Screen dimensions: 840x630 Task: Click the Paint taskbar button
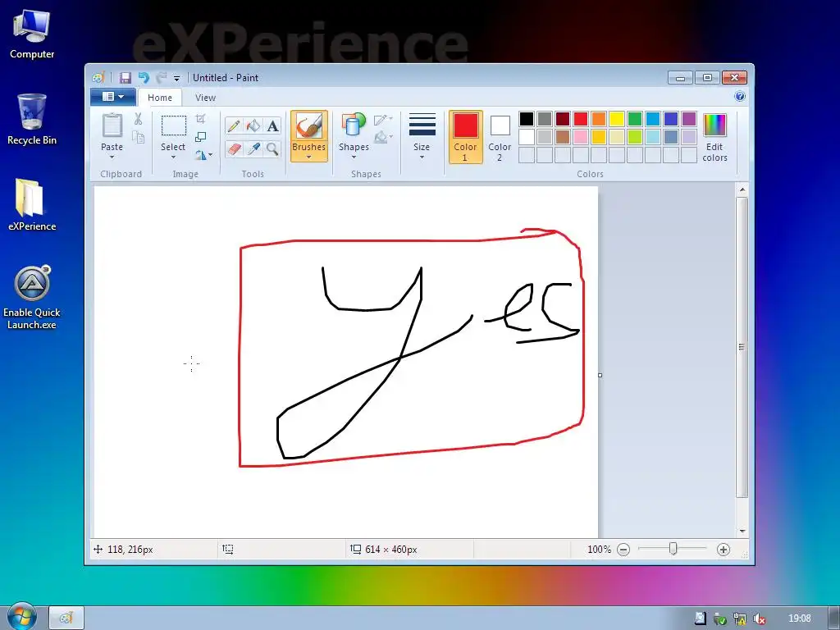pos(66,618)
